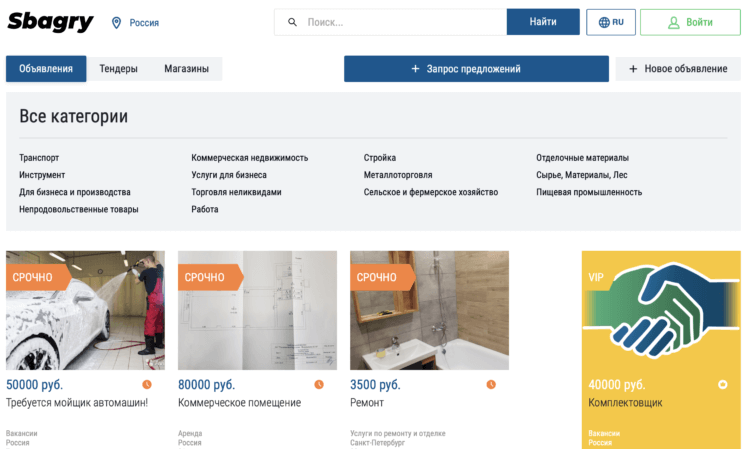750x449 pixels.
Task: Click the magnifier icon in the search box
Action: click(292, 22)
